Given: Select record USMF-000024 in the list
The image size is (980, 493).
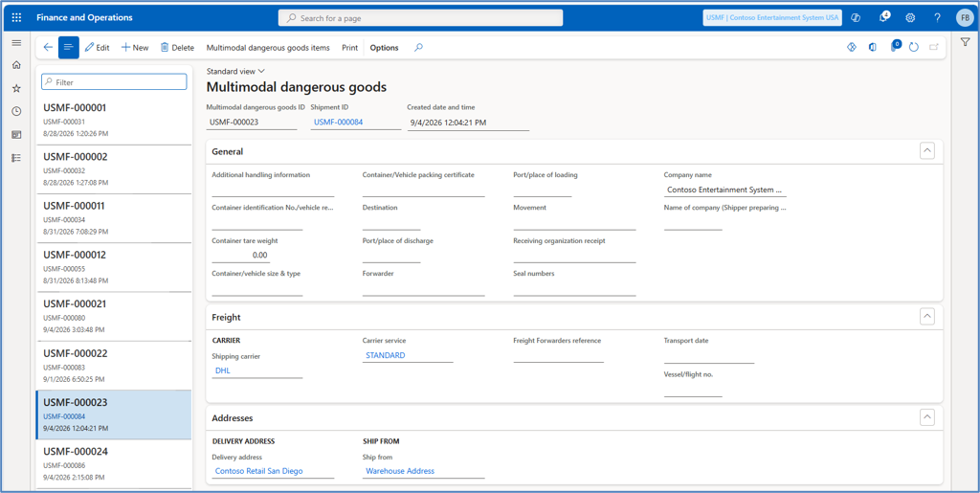Looking at the screenshot, I should tap(114, 463).
